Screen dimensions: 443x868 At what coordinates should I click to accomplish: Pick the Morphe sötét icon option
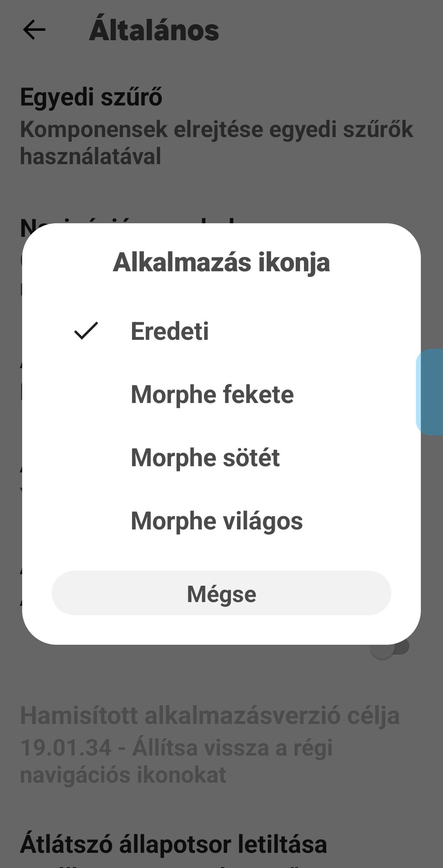click(x=205, y=458)
